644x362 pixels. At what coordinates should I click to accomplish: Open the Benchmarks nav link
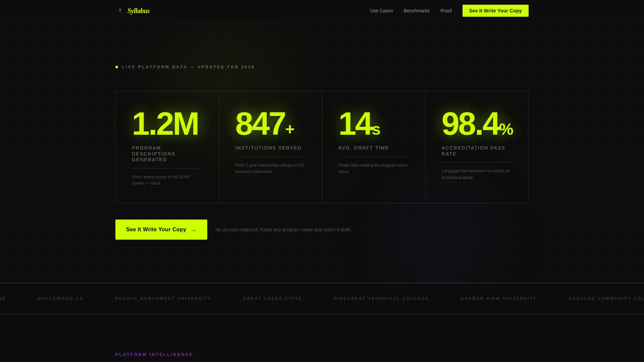[417, 11]
